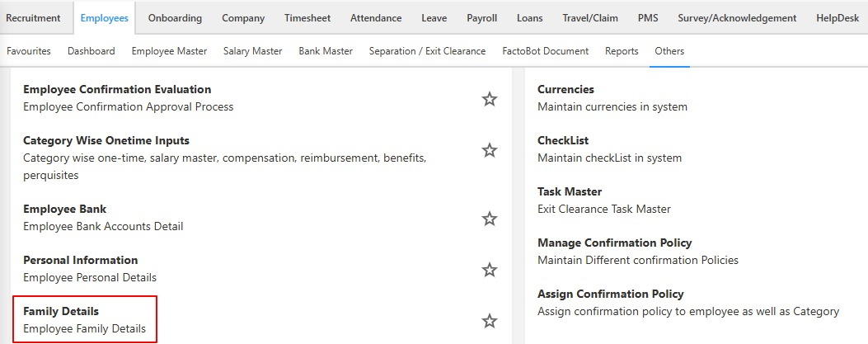The height and width of the screenshot is (344, 868).
Task: Click the Family Details favourite star
Action: click(490, 321)
